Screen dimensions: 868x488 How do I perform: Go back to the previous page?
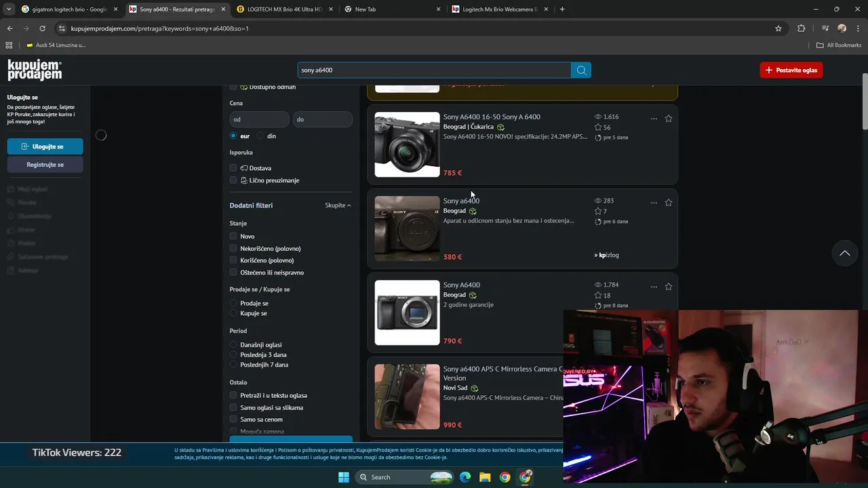pyautogui.click(x=9, y=28)
